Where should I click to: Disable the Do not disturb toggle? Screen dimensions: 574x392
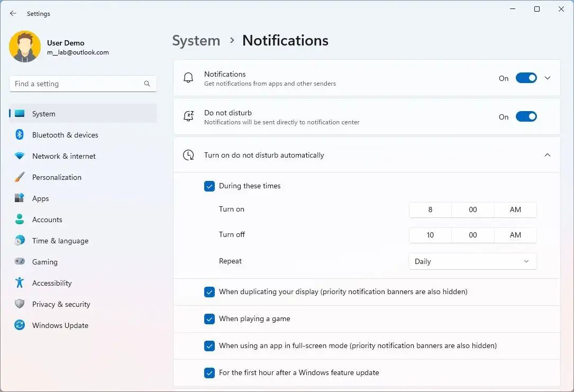pos(526,117)
